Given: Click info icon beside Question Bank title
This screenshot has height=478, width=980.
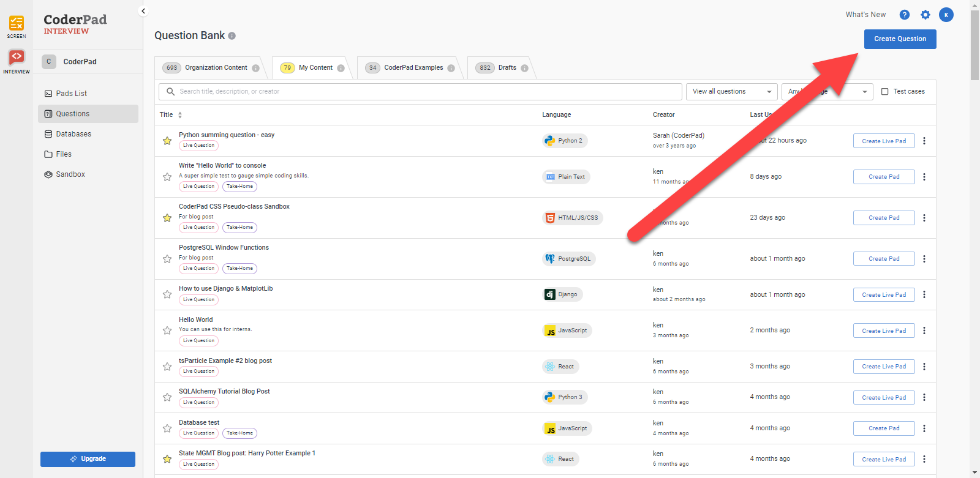Looking at the screenshot, I should click(232, 36).
